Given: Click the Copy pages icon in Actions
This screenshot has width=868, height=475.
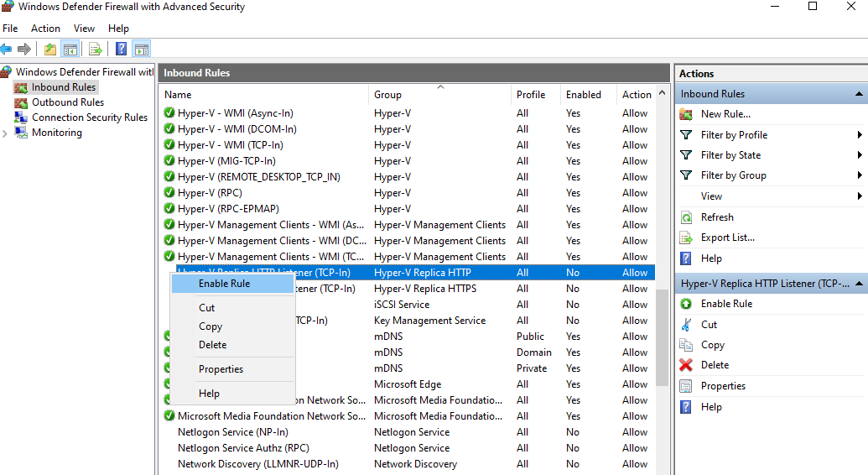Looking at the screenshot, I should point(686,345).
